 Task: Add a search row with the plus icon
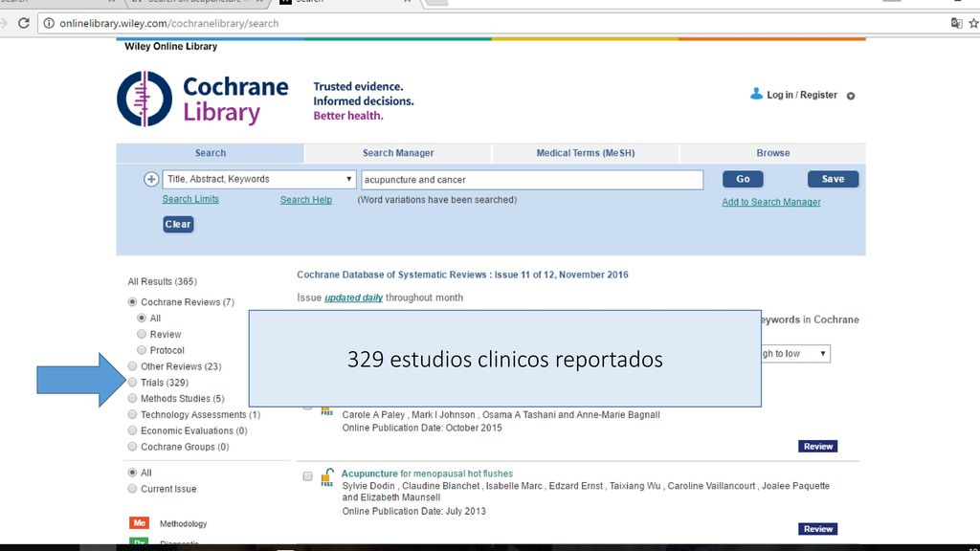coord(151,179)
